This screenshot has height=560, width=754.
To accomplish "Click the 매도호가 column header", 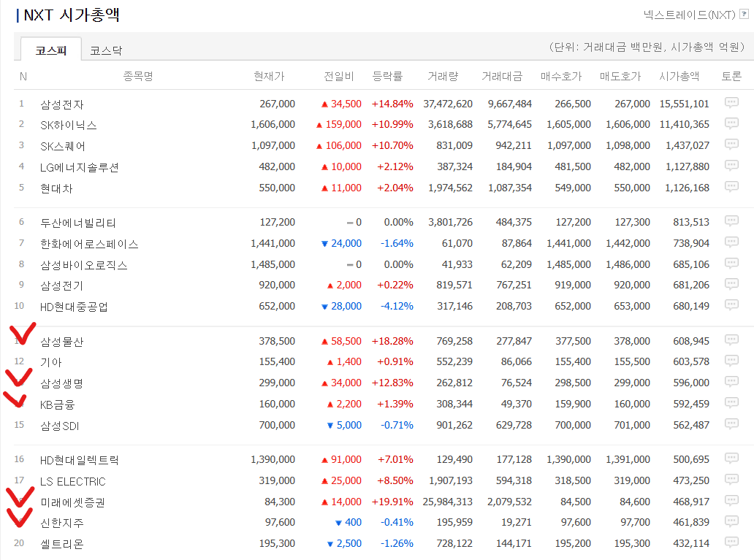I will [620, 76].
